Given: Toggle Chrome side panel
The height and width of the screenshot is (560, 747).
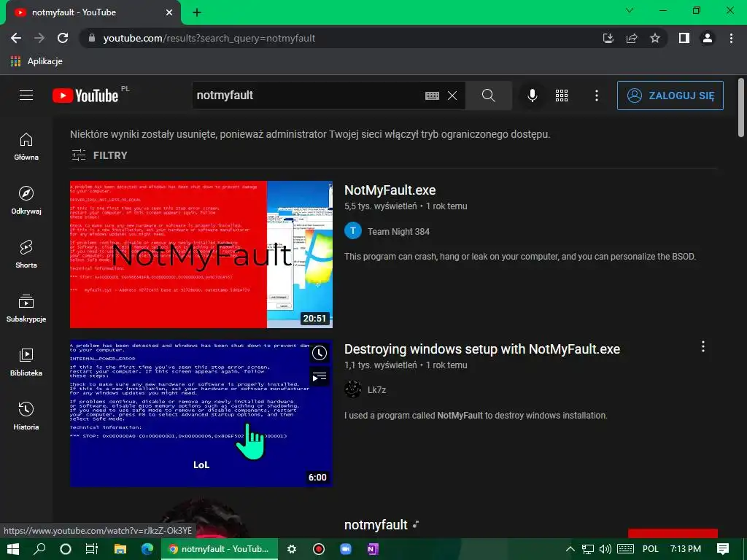Looking at the screenshot, I should (684, 38).
